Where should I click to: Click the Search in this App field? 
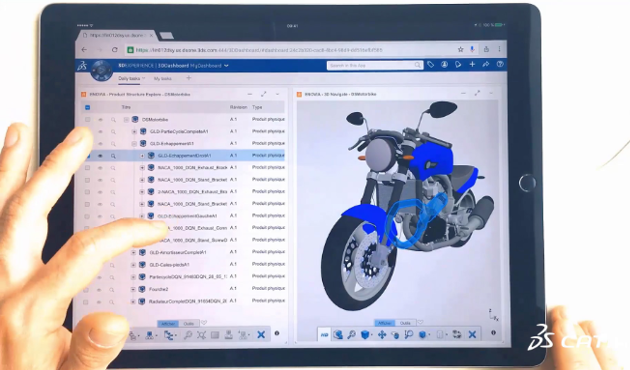374,65
